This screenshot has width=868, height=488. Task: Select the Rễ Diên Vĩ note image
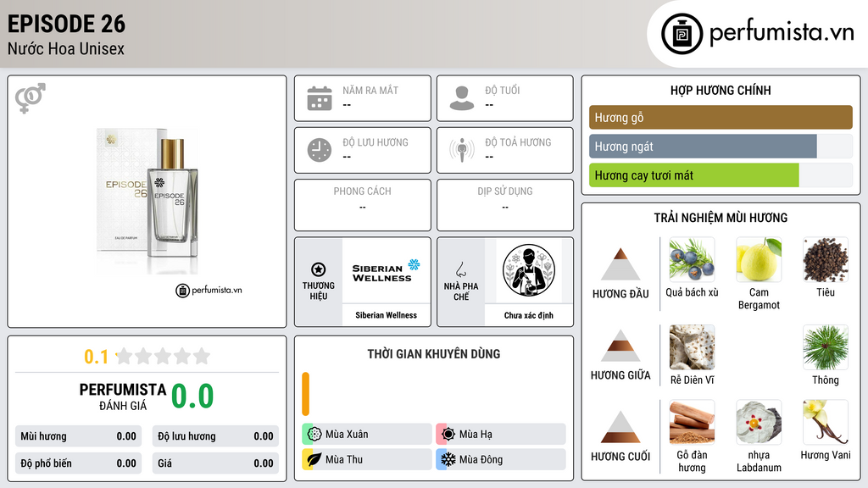692,347
